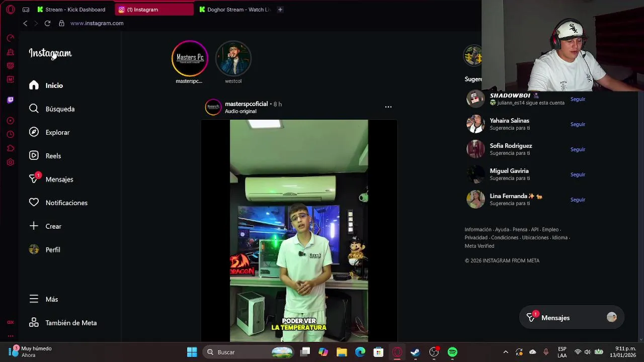Open Perfil avatar in sidebar
644x362 pixels.
pyautogui.click(x=34, y=249)
